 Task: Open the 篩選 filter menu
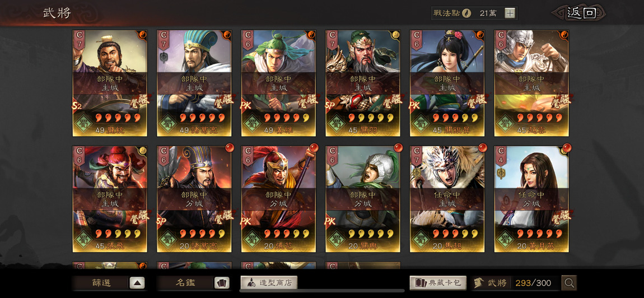point(101,283)
